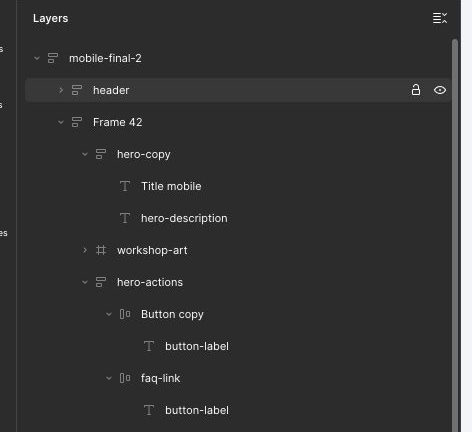
Task: Collapse the hero-actions group
Action: (x=85, y=282)
